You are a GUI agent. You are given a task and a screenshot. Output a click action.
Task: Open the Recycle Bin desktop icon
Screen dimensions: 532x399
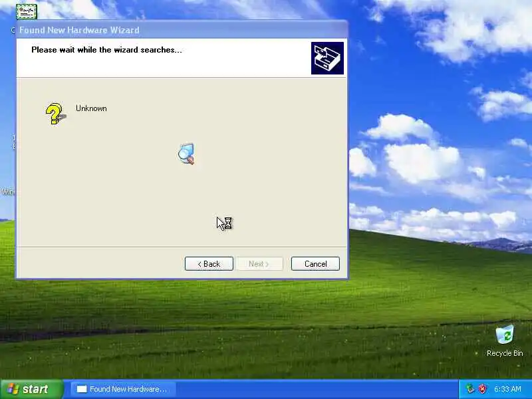[505, 340]
